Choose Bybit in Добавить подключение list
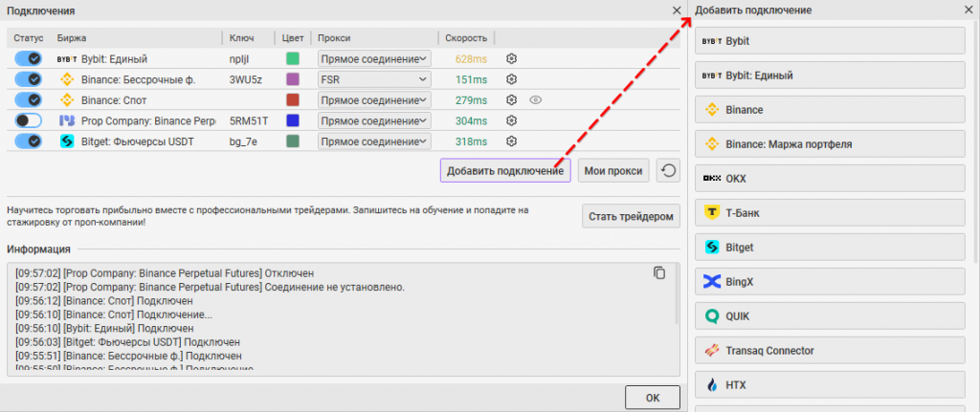 [x=831, y=41]
